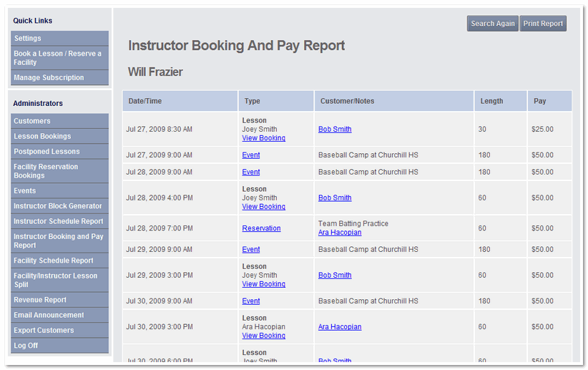Click the Search Again button
Image resolution: width=588 pixels, height=370 pixels.
(492, 24)
